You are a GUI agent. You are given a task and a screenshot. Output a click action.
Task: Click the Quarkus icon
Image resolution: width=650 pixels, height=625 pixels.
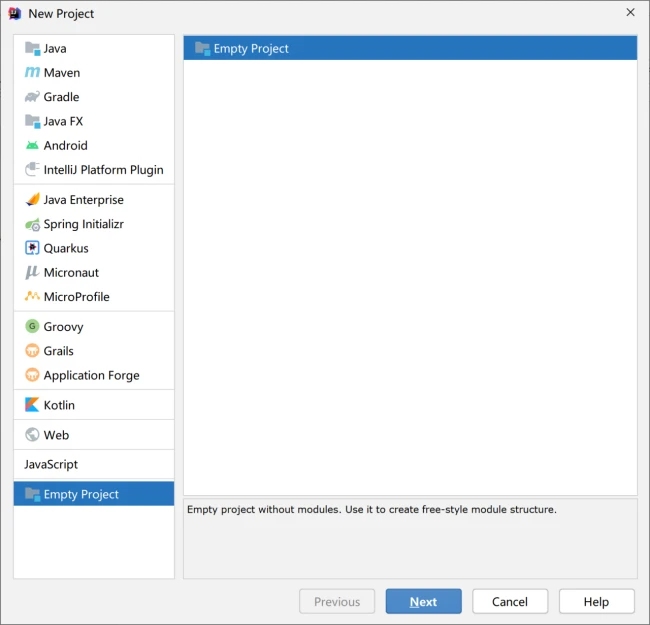(32, 248)
